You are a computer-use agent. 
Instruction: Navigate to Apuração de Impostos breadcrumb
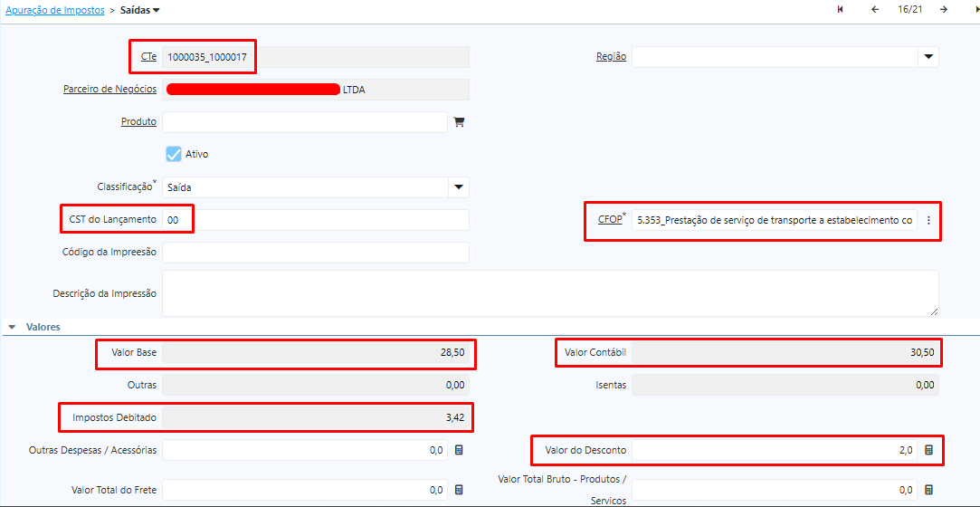coord(54,11)
